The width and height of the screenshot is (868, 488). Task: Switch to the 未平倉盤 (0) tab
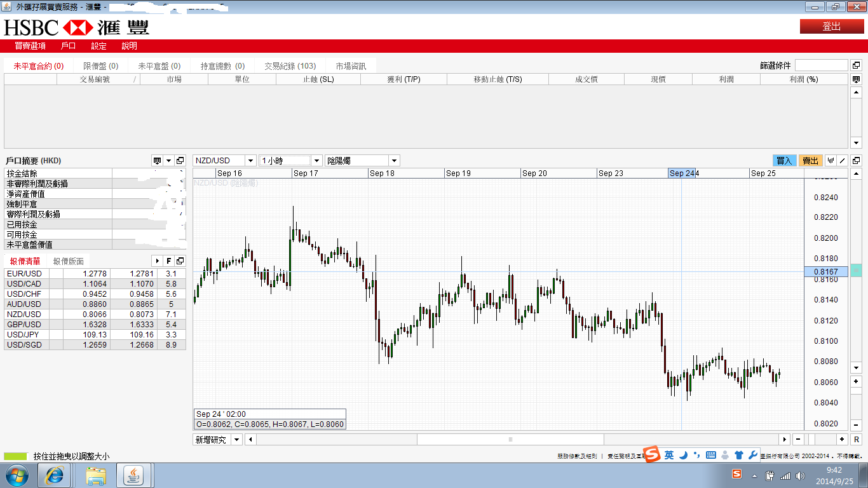point(159,66)
